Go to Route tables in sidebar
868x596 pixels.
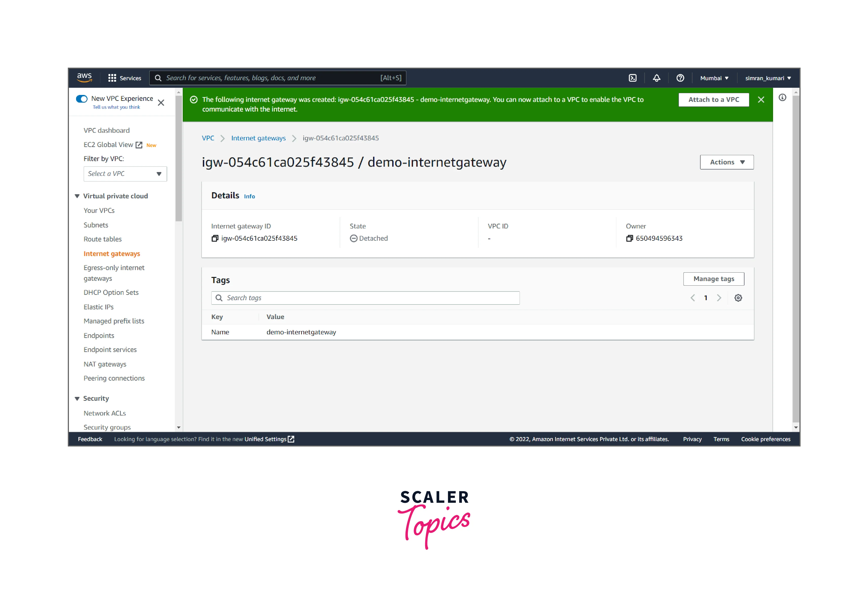click(103, 239)
